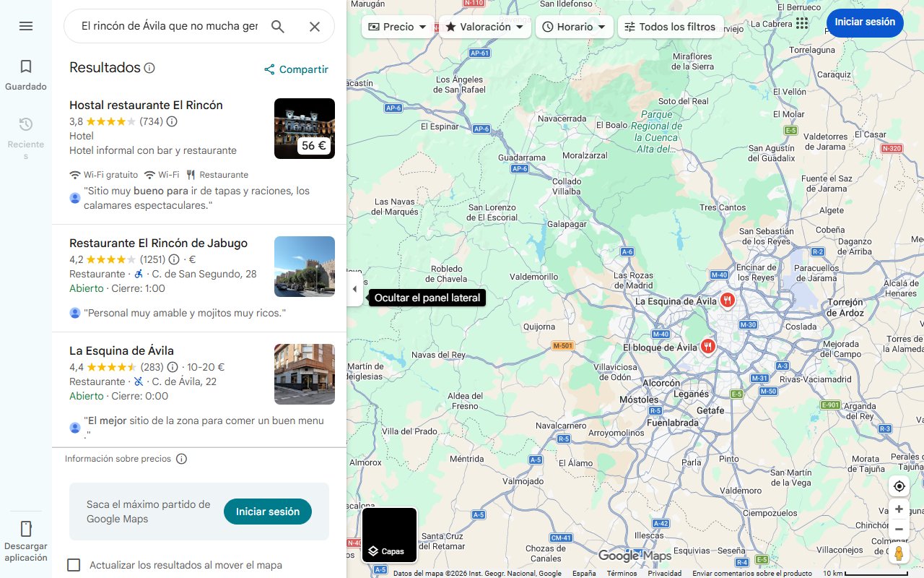Open the Precio filter dropdown
The image size is (924, 578).
pyautogui.click(x=397, y=26)
